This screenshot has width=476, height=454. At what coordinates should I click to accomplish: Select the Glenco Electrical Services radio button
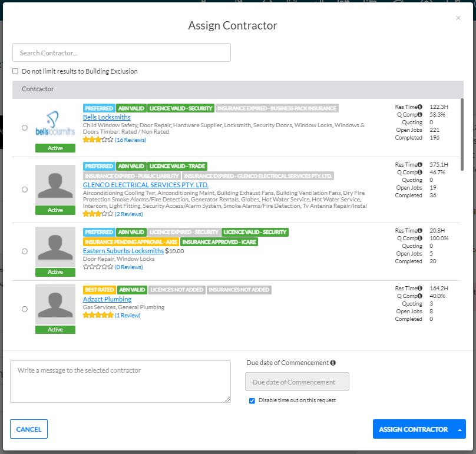click(25, 190)
